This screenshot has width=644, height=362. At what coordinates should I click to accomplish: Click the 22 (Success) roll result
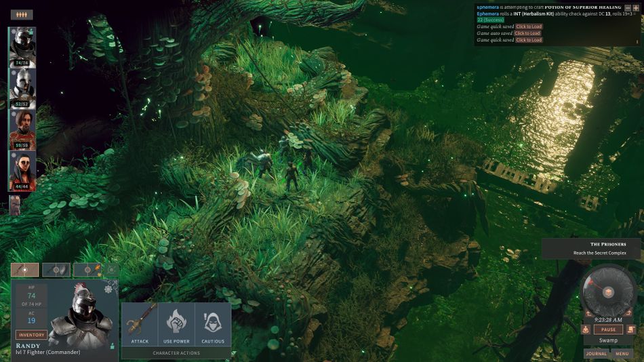(x=490, y=20)
